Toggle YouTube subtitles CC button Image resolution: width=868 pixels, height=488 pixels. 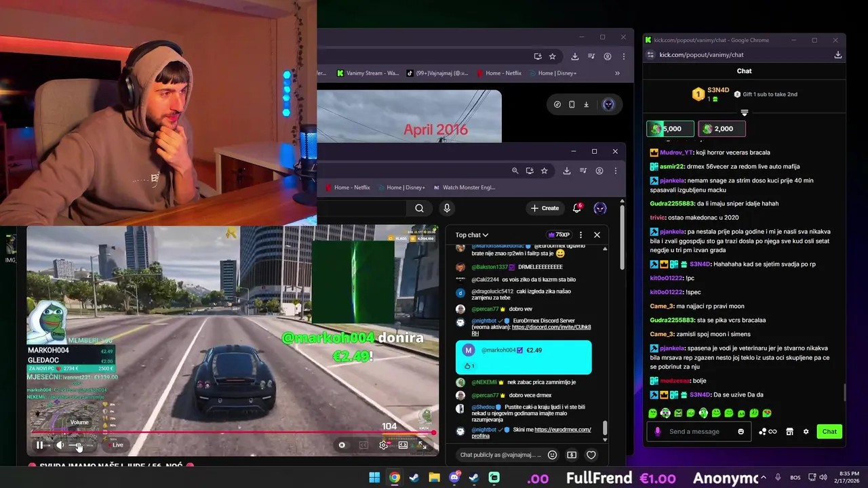(363, 445)
